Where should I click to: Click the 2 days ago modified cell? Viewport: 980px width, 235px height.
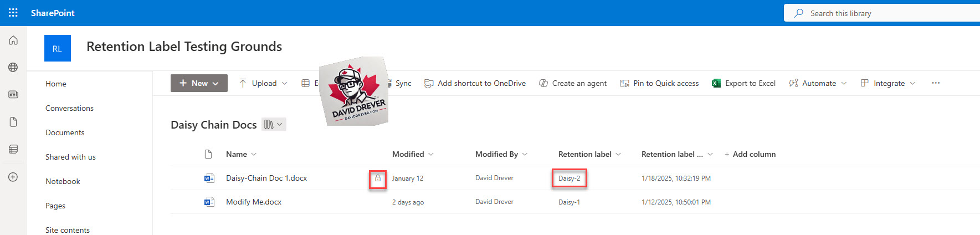click(x=408, y=202)
